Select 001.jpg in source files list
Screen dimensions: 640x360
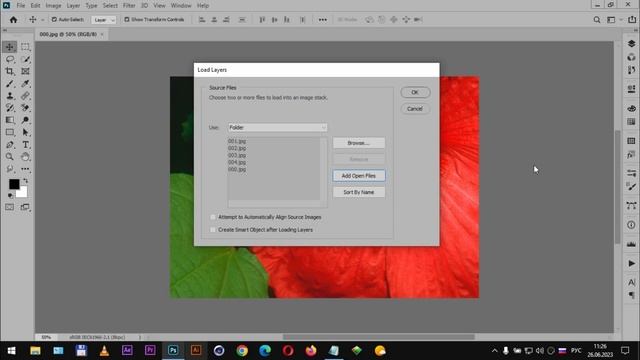(237, 141)
